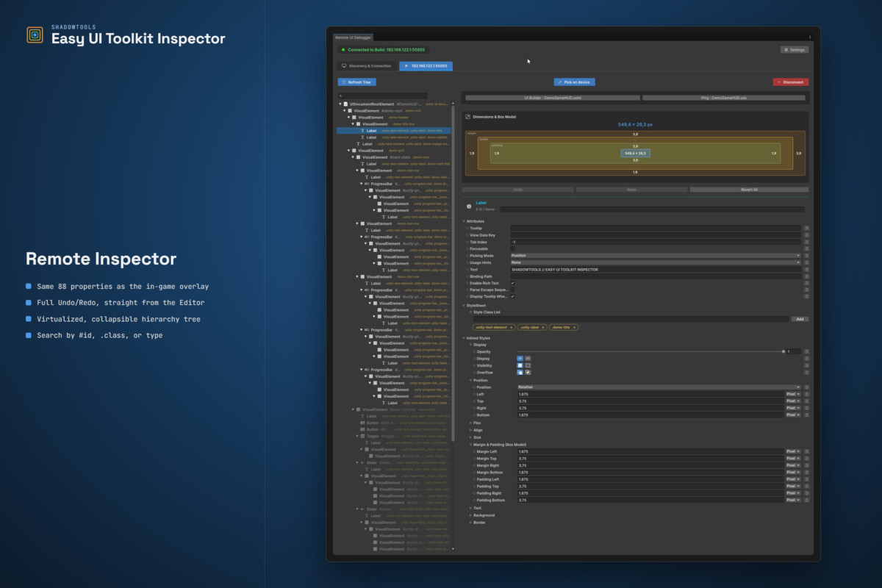Click the Style Class List input field
882x588 pixels.
point(630,319)
